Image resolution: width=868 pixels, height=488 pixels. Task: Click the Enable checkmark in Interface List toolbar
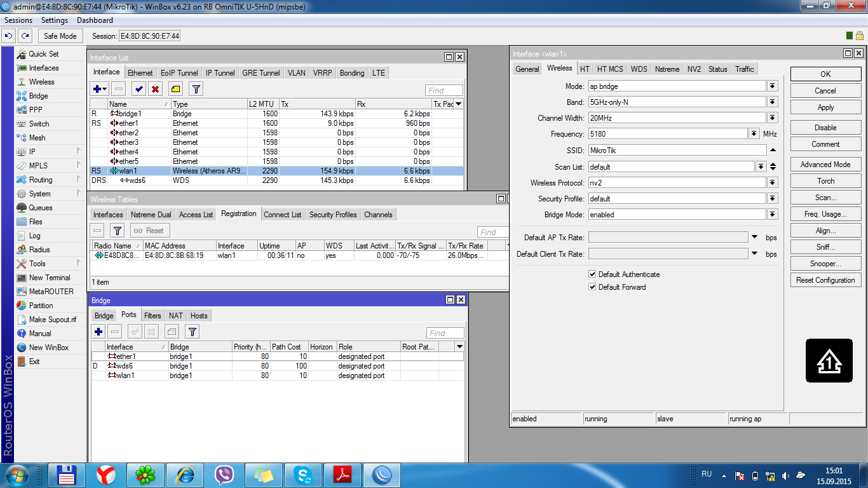tap(139, 89)
